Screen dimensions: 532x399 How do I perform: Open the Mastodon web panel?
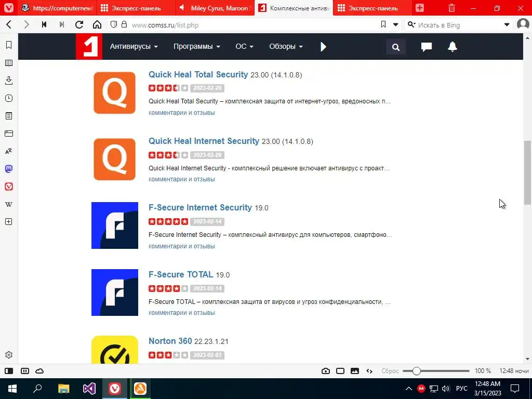[x=9, y=169]
